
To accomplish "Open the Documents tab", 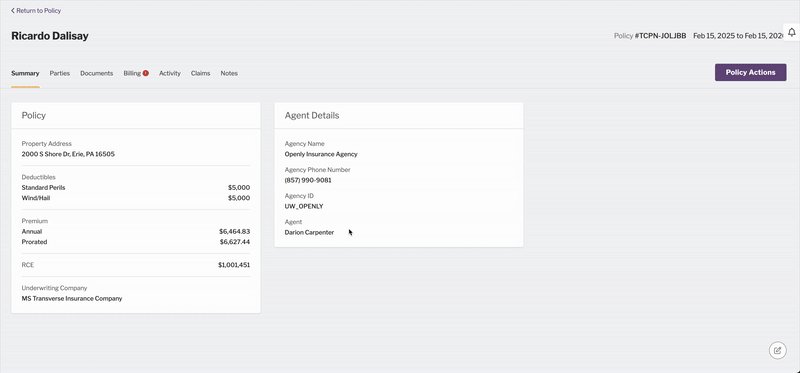I will pos(96,73).
